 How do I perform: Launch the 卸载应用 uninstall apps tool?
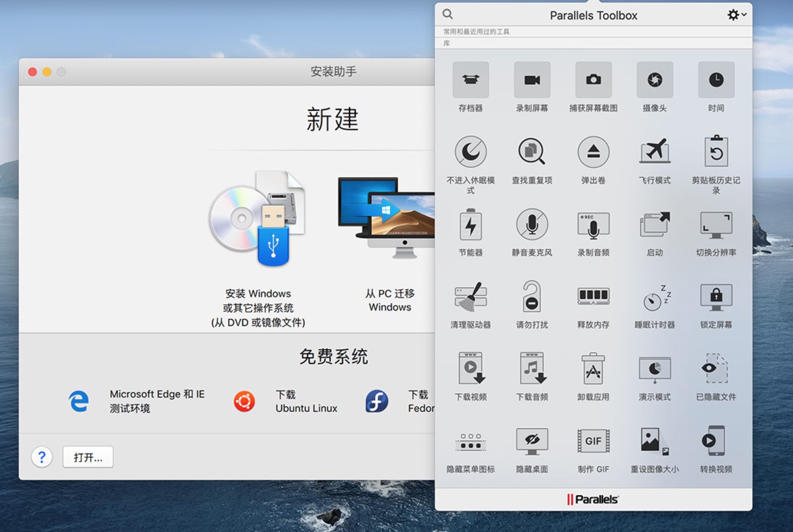[593, 368]
